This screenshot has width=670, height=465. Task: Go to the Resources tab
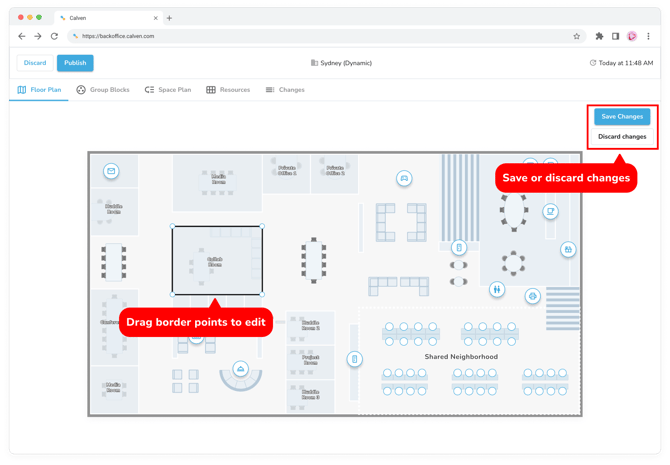tap(228, 90)
